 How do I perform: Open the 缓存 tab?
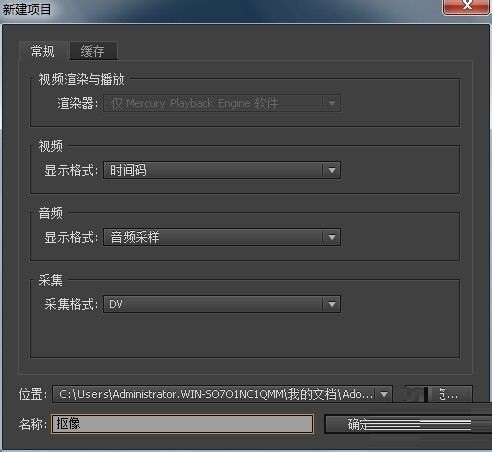(x=93, y=51)
